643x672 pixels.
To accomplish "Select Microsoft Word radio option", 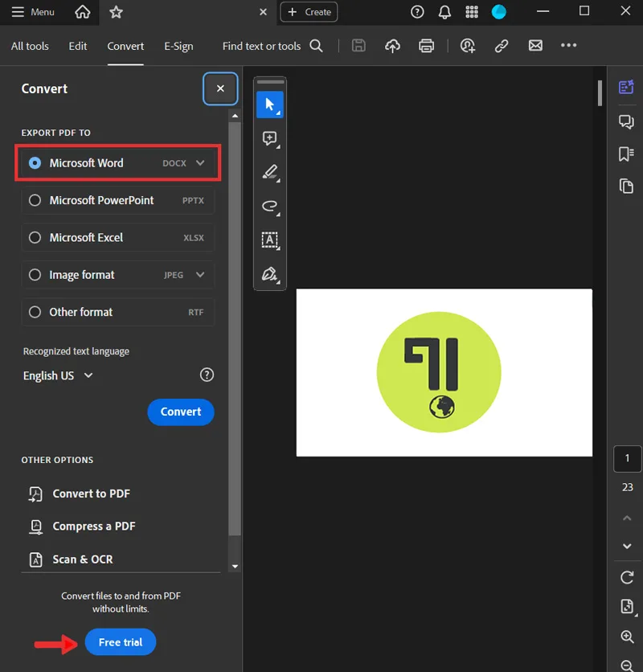I will 35,163.
